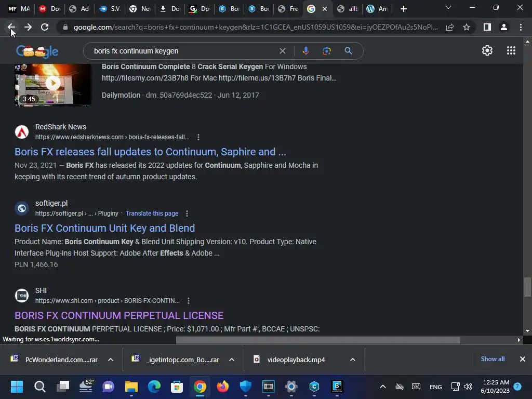Reload the current Google search page
The height and width of the screenshot is (399, 532).
tap(45, 27)
